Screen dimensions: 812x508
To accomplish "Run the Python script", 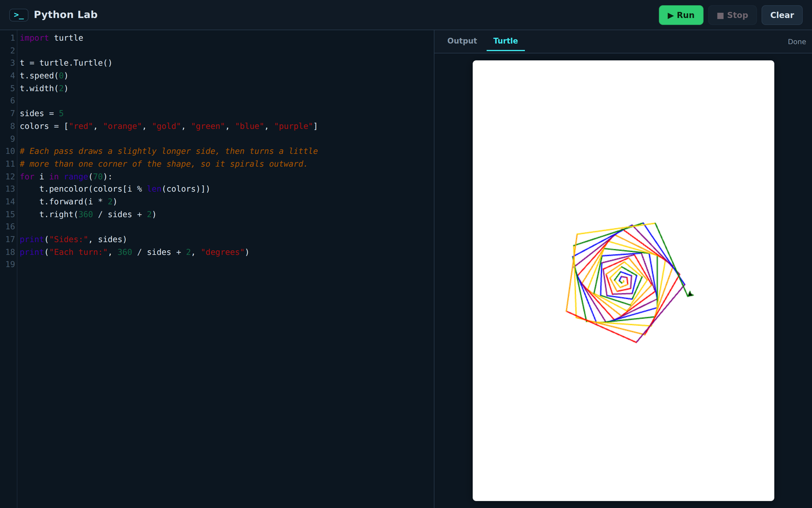I will [681, 15].
